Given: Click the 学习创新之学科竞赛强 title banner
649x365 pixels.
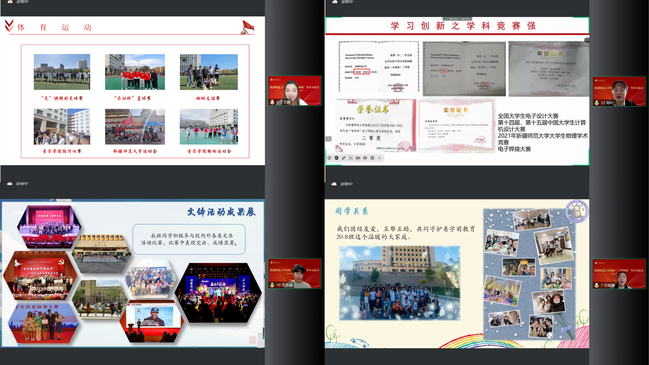Looking at the screenshot, I should pos(463,26).
